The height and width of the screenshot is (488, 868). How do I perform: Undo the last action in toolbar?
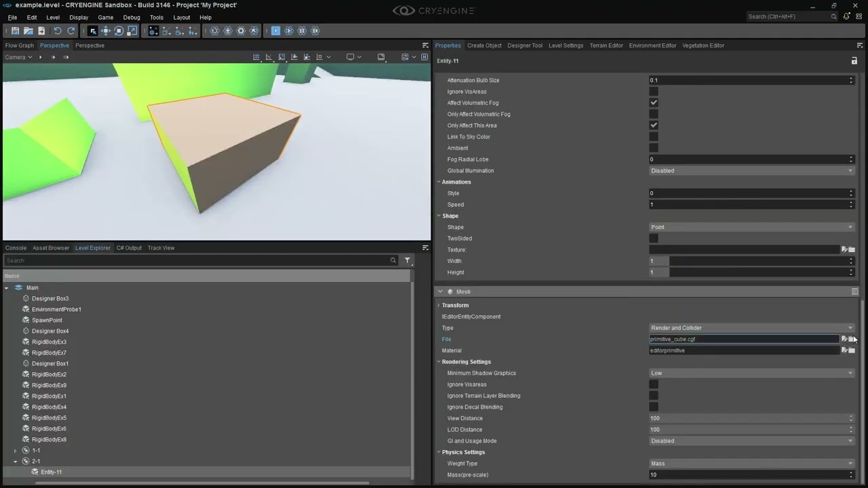coord(58,30)
